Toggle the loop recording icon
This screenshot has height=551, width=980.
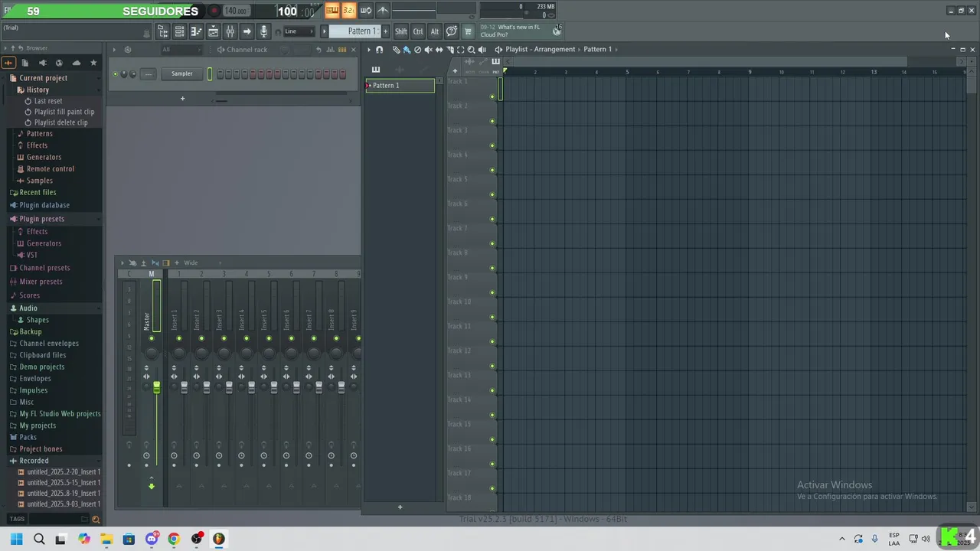[x=366, y=11]
